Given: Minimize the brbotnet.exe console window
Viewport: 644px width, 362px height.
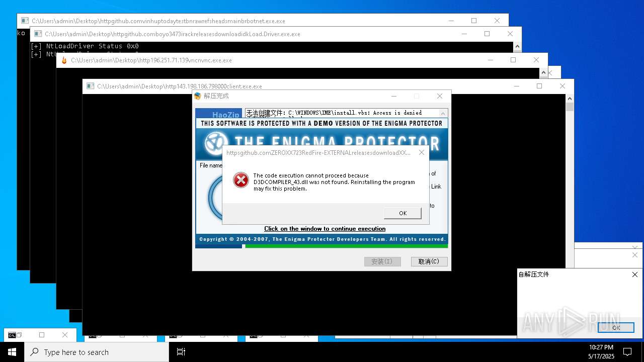Looking at the screenshot, I should click(451, 21).
